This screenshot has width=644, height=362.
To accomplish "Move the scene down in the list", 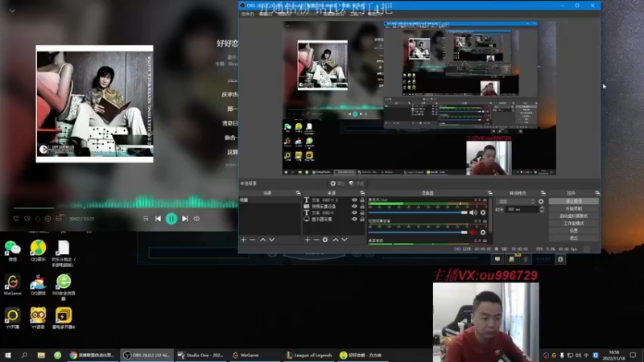I will point(271,240).
